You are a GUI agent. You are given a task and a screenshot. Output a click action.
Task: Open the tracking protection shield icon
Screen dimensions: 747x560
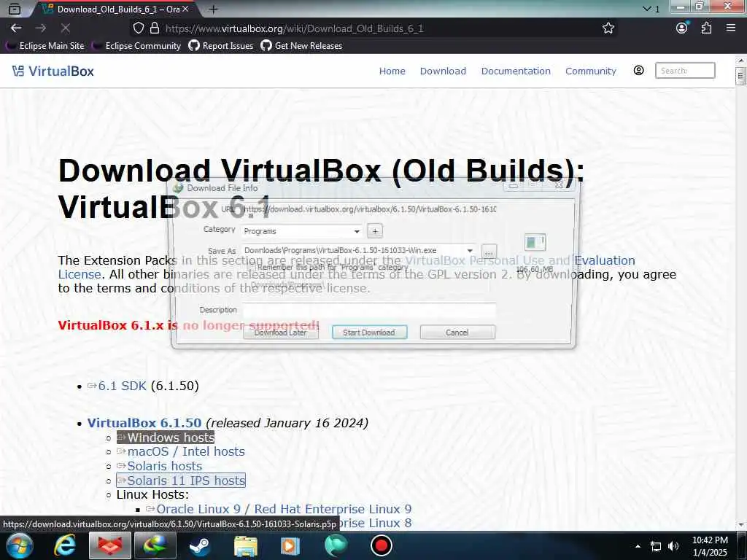coord(138,28)
